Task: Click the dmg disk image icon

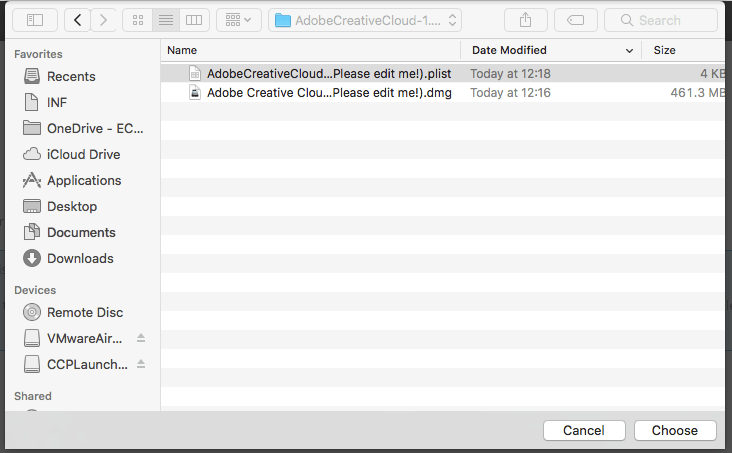Action: point(195,92)
